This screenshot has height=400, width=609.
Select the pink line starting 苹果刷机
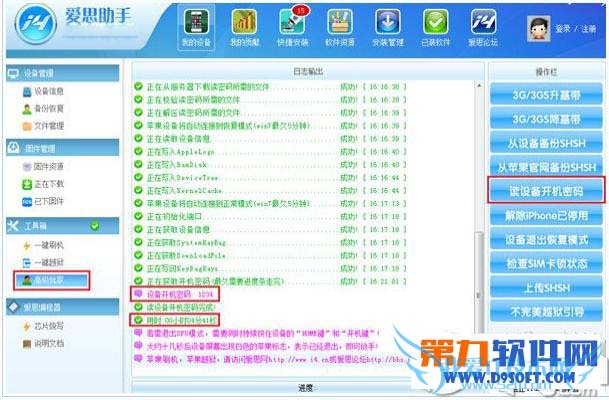coord(272,359)
